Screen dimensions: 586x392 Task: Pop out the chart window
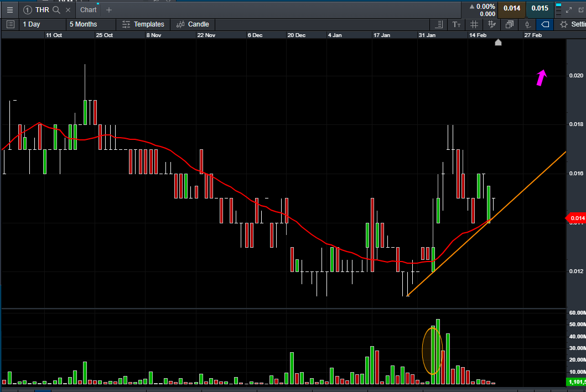582,10
